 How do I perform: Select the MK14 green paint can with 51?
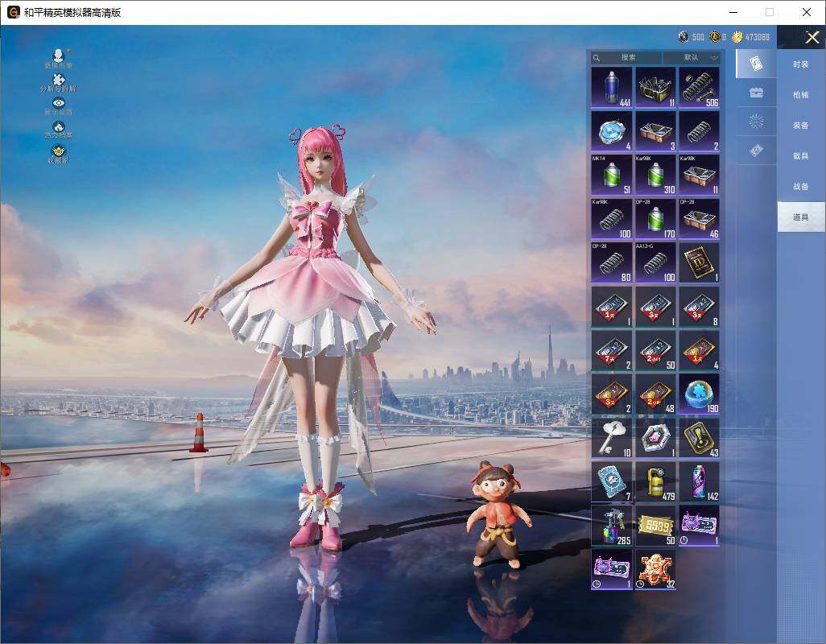612,175
